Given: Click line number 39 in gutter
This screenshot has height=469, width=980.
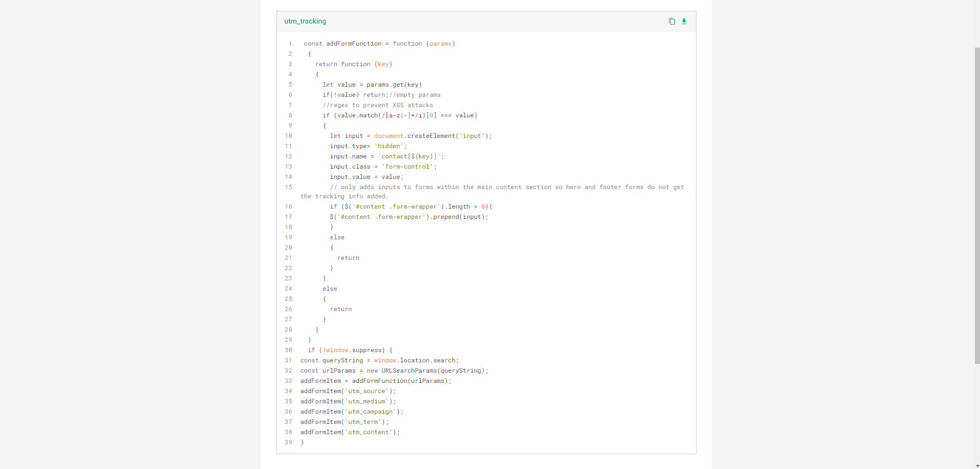Looking at the screenshot, I should pyautogui.click(x=289, y=442).
